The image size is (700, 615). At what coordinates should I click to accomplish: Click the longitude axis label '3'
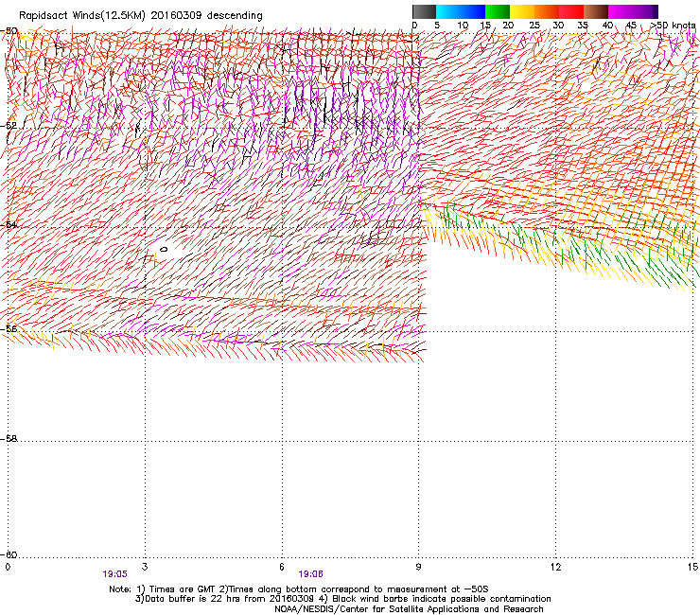tap(145, 567)
